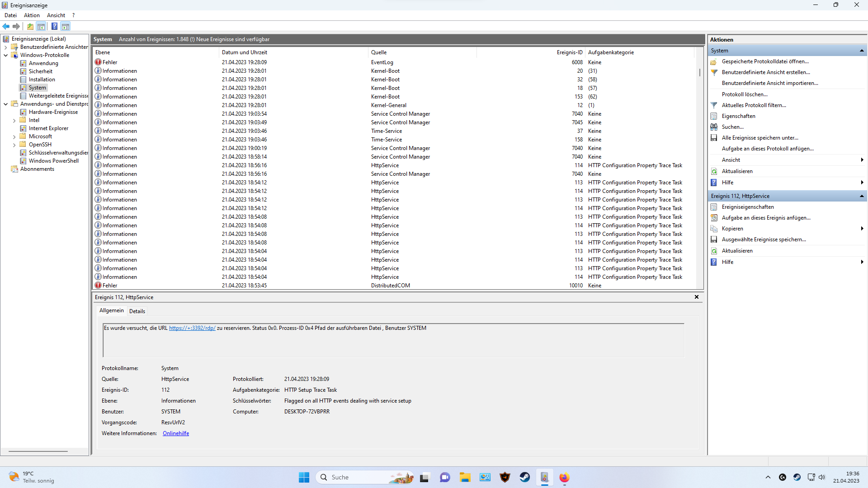Toggle the action pane toolbar icon
Viewport: 868px width, 488px height.
(x=66, y=26)
